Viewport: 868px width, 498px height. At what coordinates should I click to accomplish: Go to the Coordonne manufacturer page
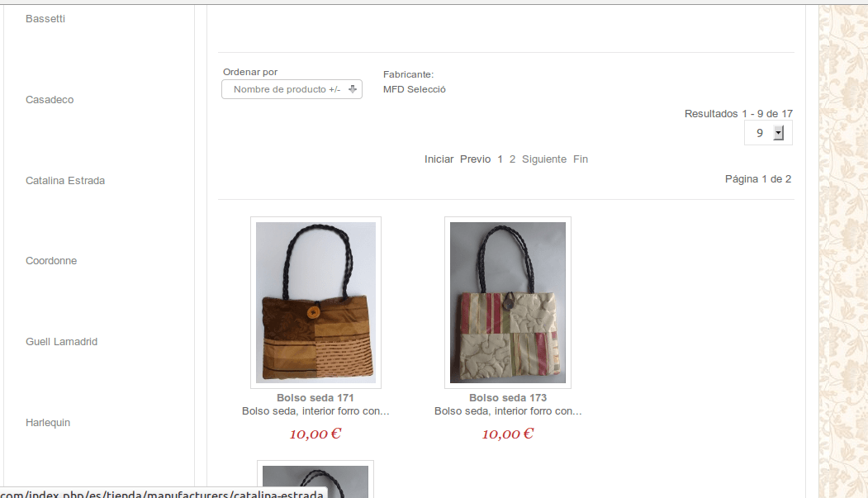click(x=51, y=261)
